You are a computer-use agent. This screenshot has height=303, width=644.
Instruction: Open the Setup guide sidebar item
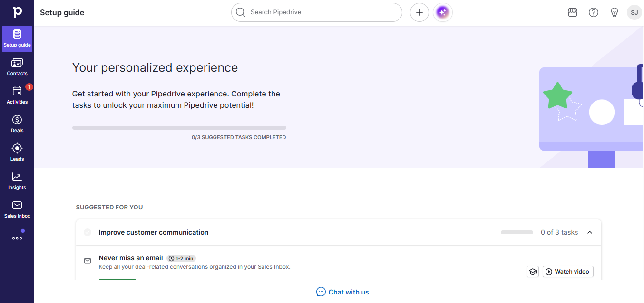[x=17, y=39]
